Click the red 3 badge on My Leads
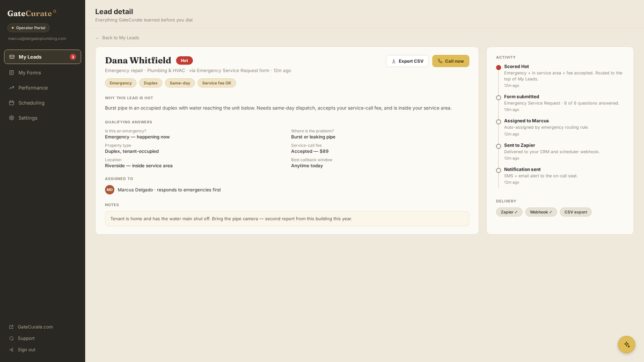The height and width of the screenshot is (362, 644). tap(73, 57)
